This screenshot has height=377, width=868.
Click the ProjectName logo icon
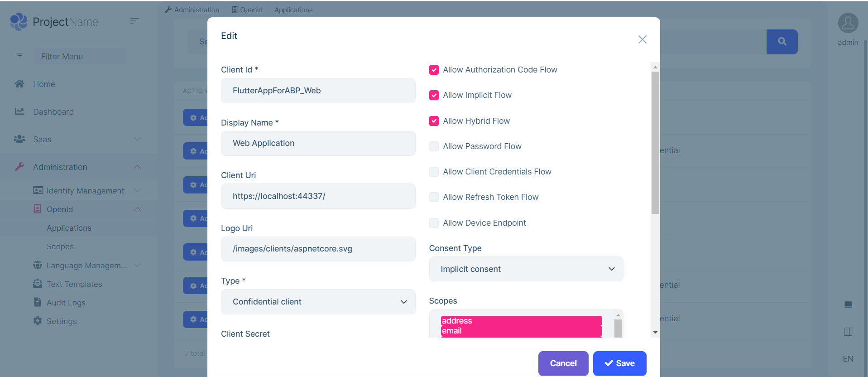pos(19,22)
